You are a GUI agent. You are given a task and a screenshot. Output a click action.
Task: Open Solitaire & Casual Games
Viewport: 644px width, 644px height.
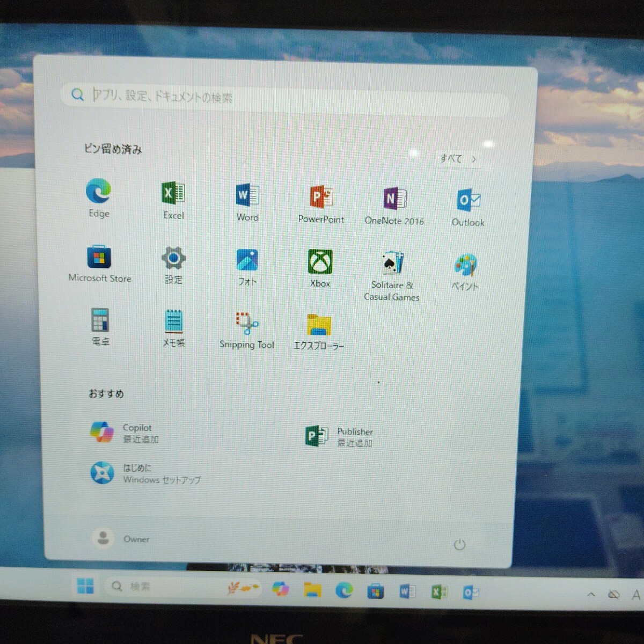[x=392, y=276]
